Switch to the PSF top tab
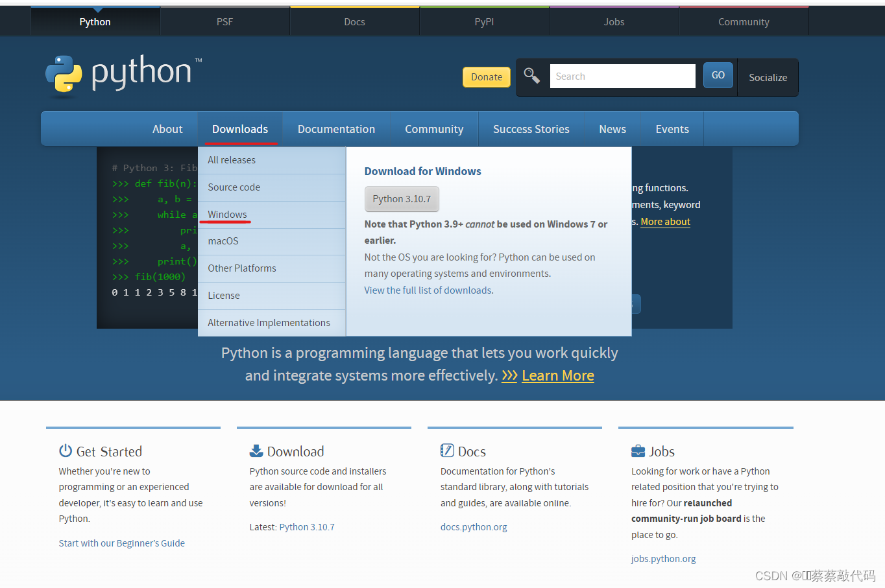The width and height of the screenshot is (885, 588). coord(225,22)
